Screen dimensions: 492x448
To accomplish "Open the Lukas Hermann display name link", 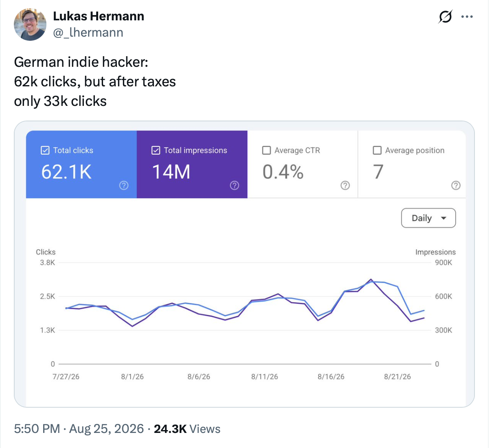I will [x=99, y=16].
